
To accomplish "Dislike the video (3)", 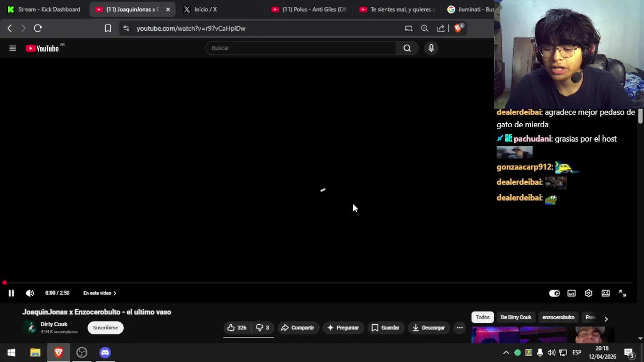I will tap(262, 328).
